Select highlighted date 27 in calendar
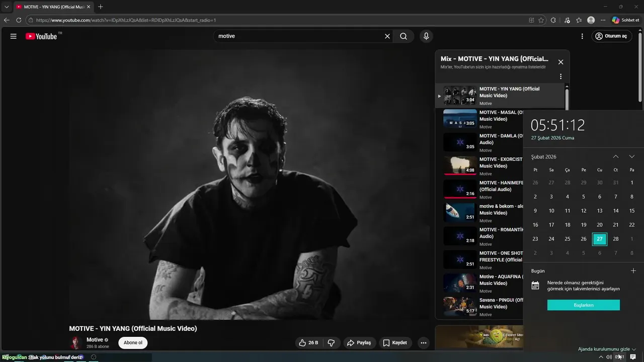 pyautogui.click(x=600, y=239)
